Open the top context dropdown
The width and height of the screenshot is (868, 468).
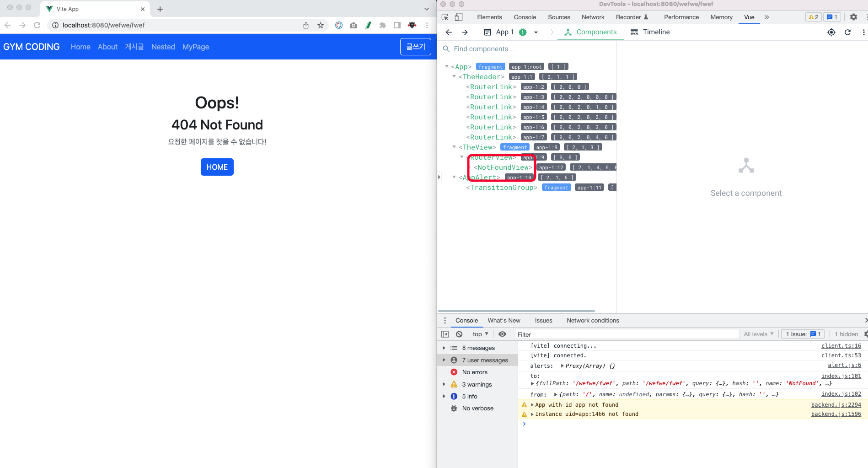481,334
